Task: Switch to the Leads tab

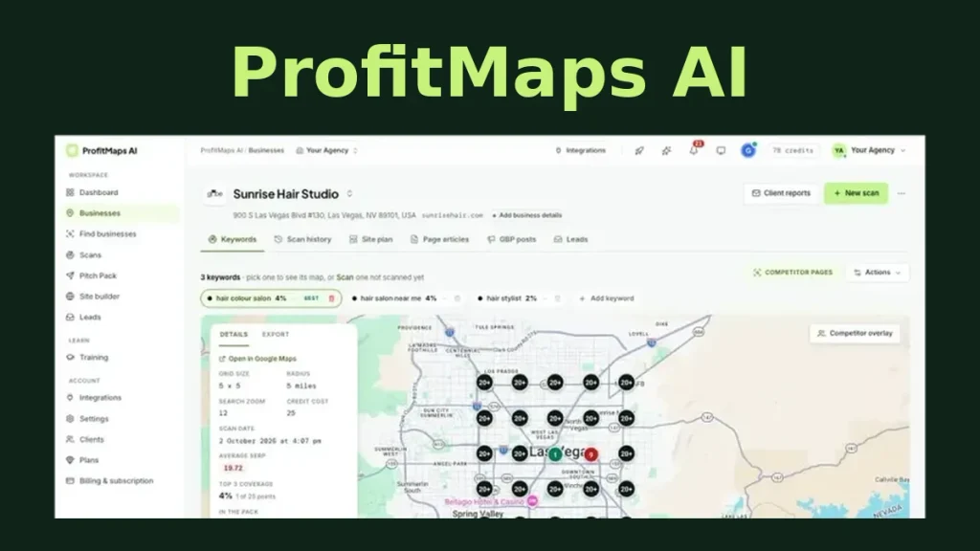Action: coord(570,239)
